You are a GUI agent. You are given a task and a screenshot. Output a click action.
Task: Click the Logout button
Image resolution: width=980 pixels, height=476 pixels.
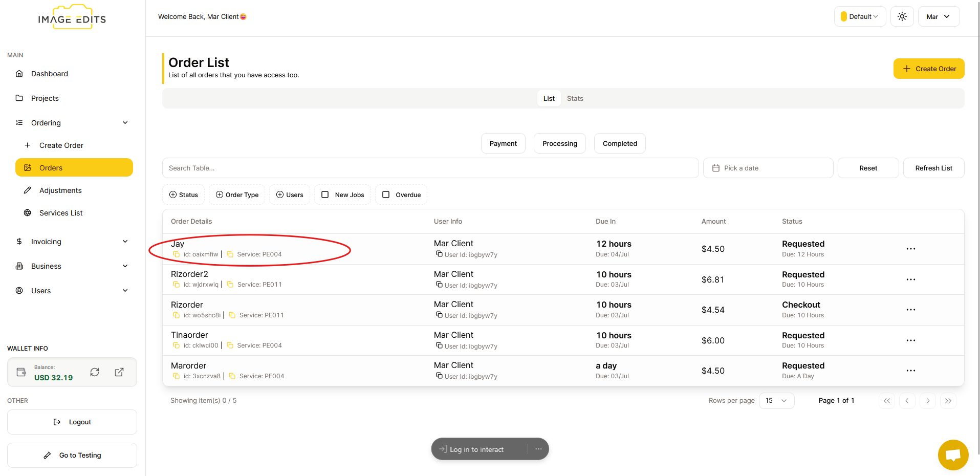72,422
